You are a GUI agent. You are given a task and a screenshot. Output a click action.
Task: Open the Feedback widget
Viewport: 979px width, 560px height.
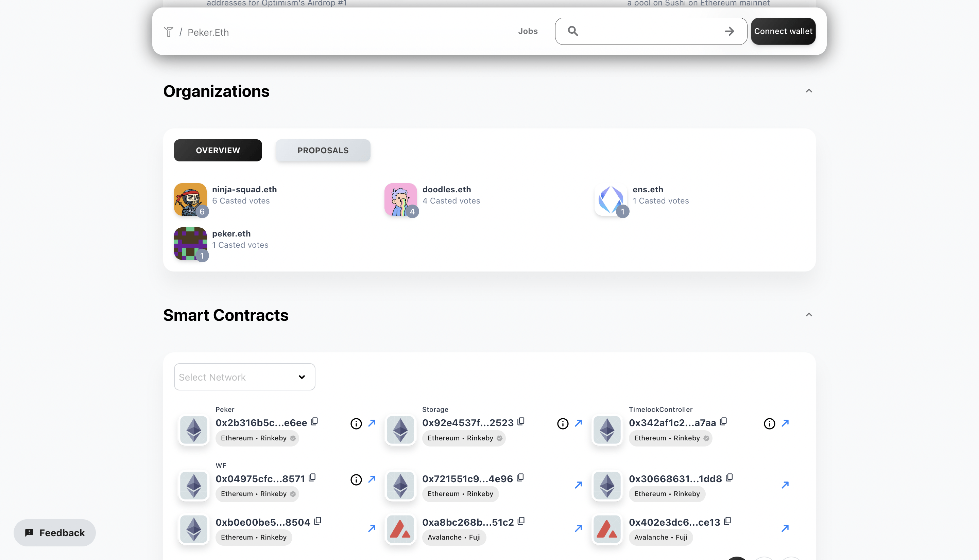[55, 533]
